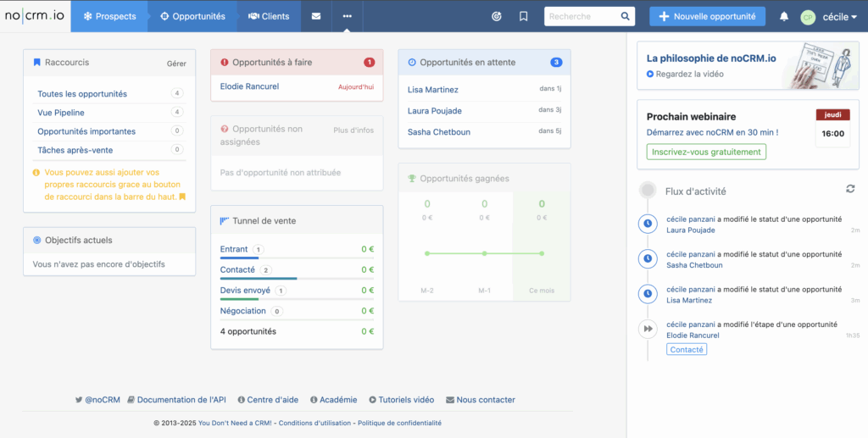Click Gérer in the Raccourcis panel
The height and width of the screenshot is (438, 868).
[x=176, y=63]
